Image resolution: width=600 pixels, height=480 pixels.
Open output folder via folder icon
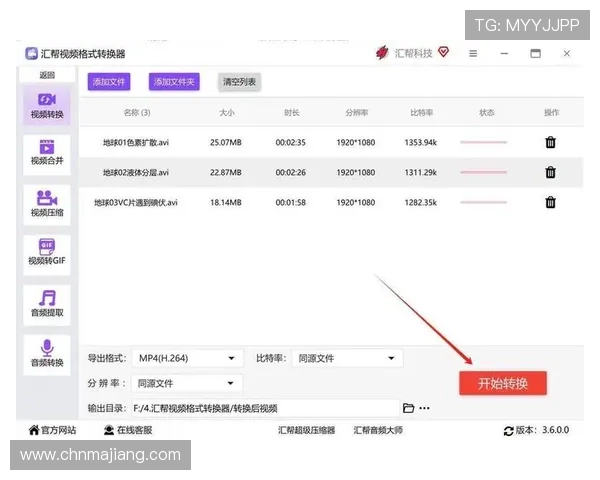[x=408, y=408]
